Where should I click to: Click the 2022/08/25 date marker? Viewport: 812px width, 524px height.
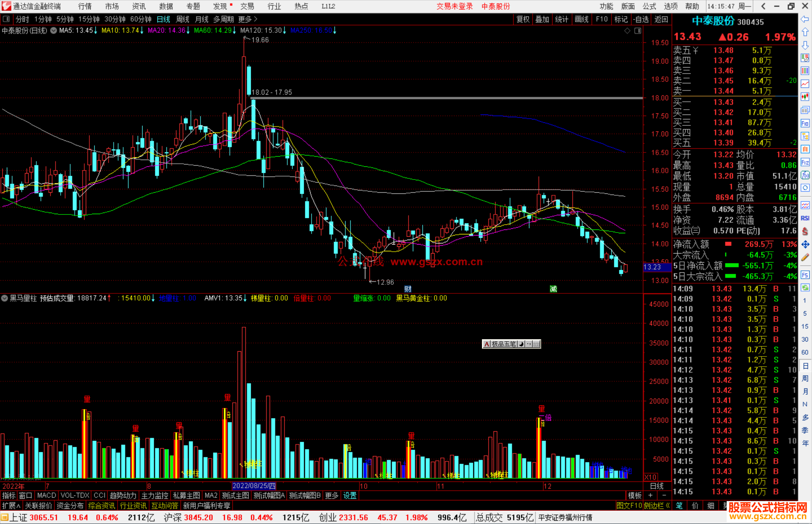(x=254, y=486)
